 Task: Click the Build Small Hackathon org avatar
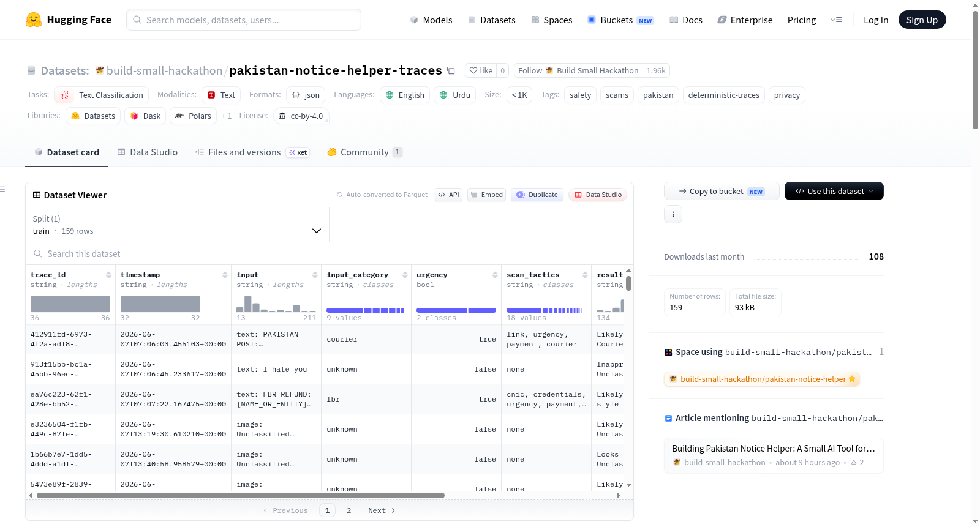click(x=549, y=70)
